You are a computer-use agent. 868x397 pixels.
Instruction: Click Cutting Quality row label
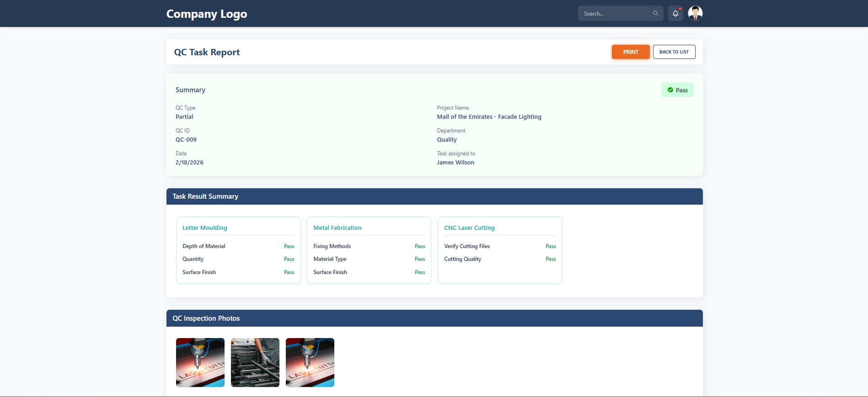pos(463,259)
